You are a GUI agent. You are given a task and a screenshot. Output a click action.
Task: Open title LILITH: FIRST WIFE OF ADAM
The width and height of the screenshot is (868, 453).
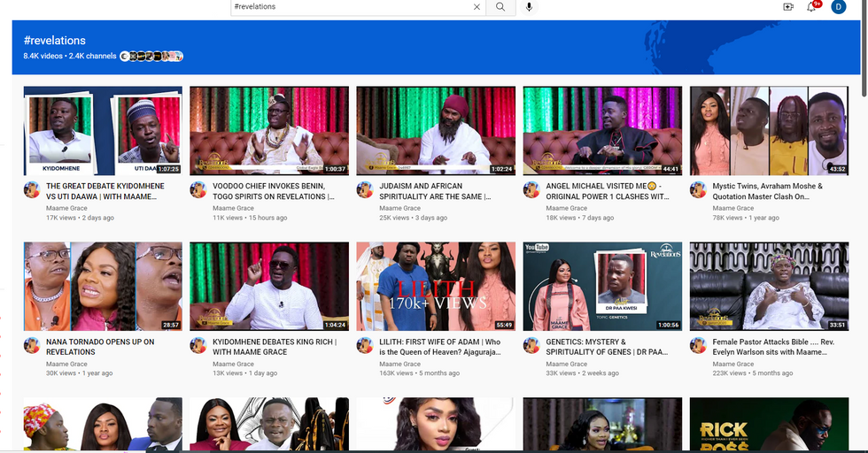pos(440,347)
